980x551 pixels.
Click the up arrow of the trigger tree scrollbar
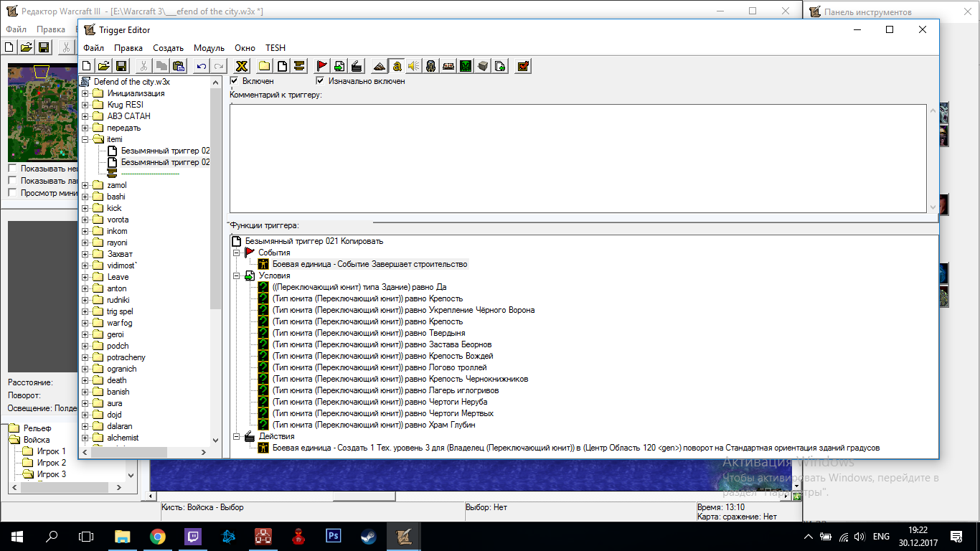(x=216, y=82)
